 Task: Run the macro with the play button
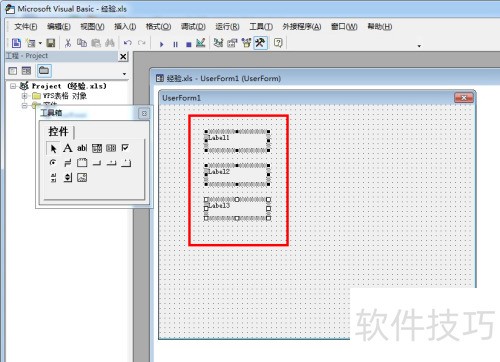click(162, 44)
